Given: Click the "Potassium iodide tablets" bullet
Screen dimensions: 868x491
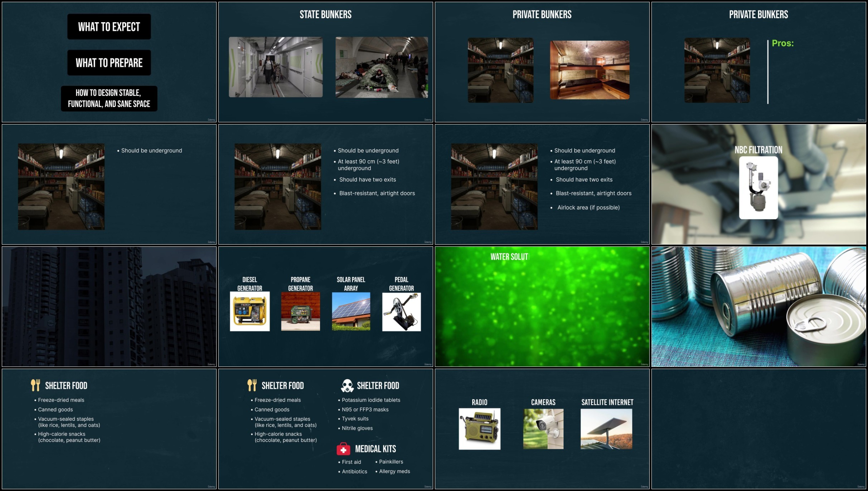Looking at the screenshot, I should pyautogui.click(x=371, y=400).
